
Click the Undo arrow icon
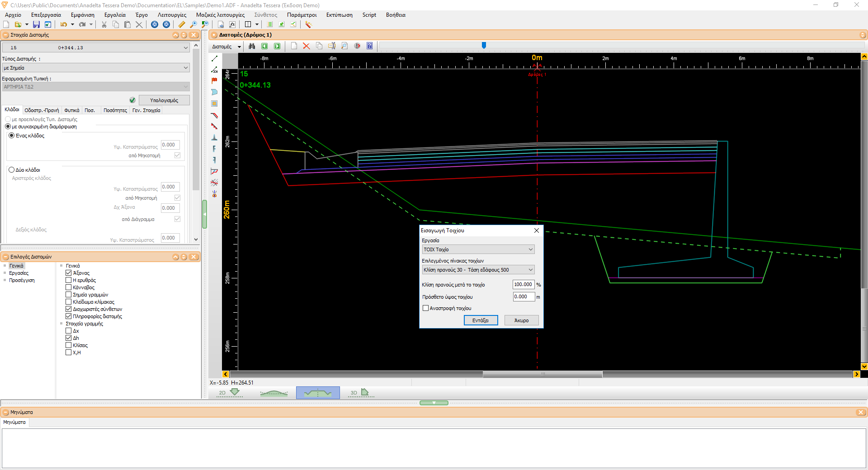[x=64, y=24]
